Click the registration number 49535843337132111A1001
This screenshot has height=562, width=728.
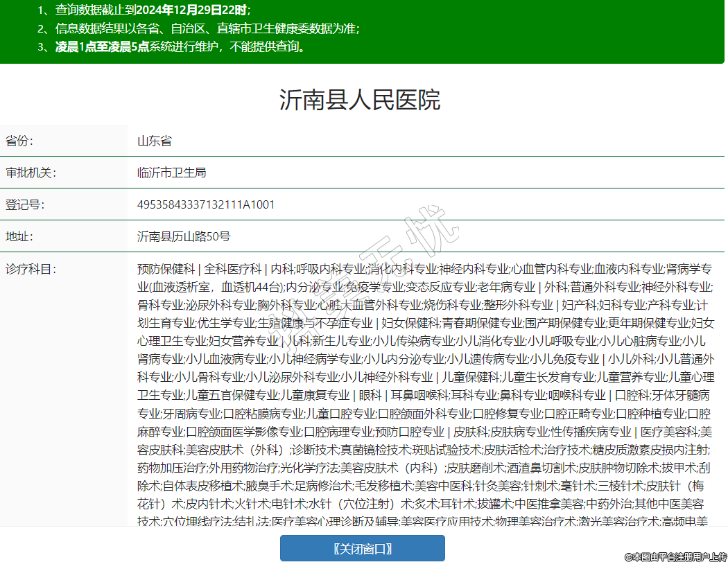pos(206,204)
